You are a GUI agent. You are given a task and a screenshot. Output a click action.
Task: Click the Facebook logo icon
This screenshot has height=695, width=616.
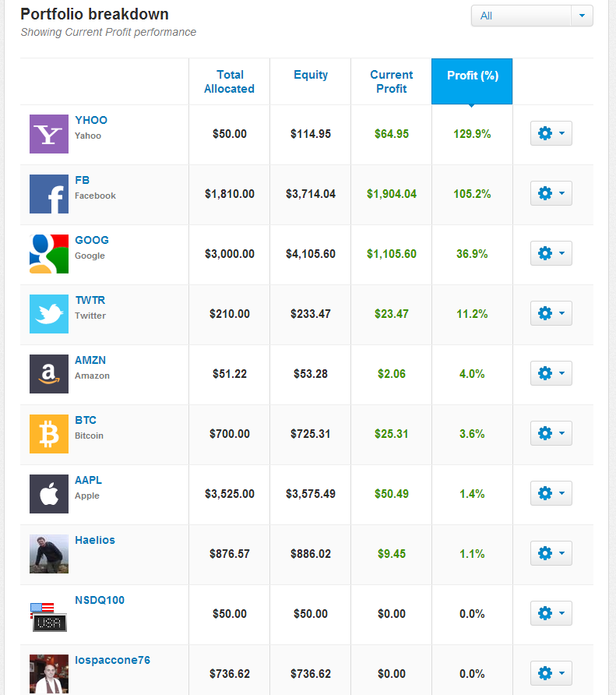click(49, 194)
